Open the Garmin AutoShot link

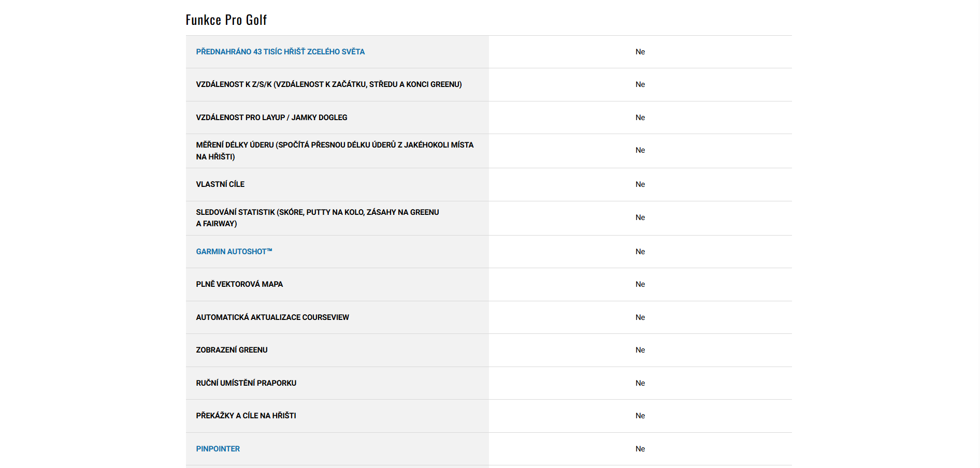point(234,252)
